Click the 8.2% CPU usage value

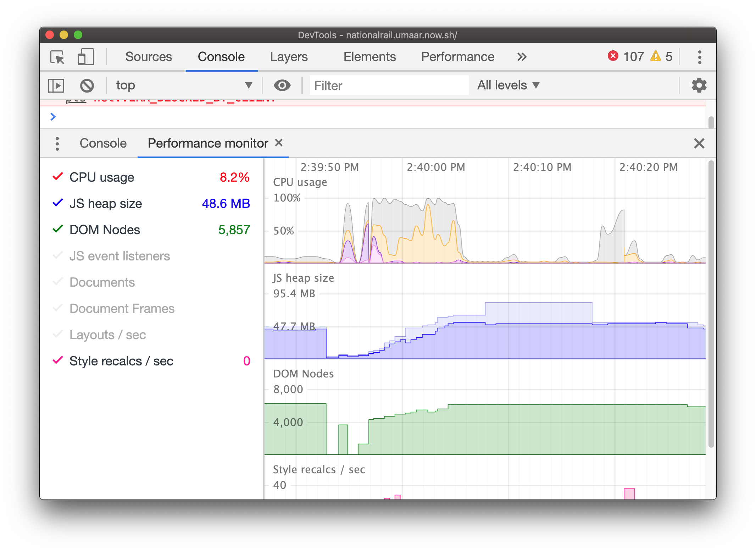click(234, 177)
